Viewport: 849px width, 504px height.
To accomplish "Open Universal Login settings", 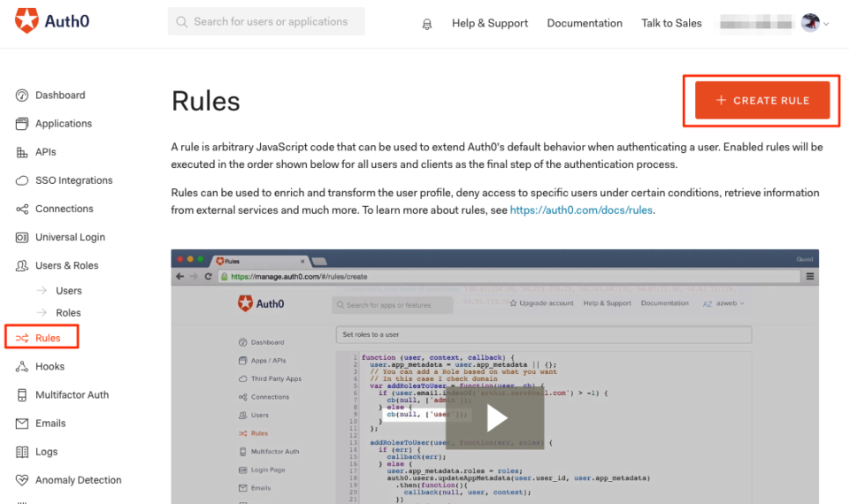I will pos(71,237).
